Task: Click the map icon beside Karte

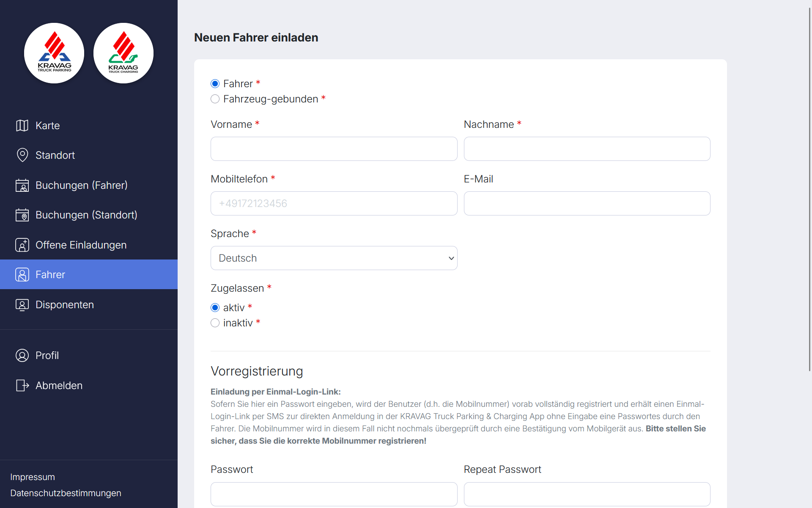Action: click(22, 125)
